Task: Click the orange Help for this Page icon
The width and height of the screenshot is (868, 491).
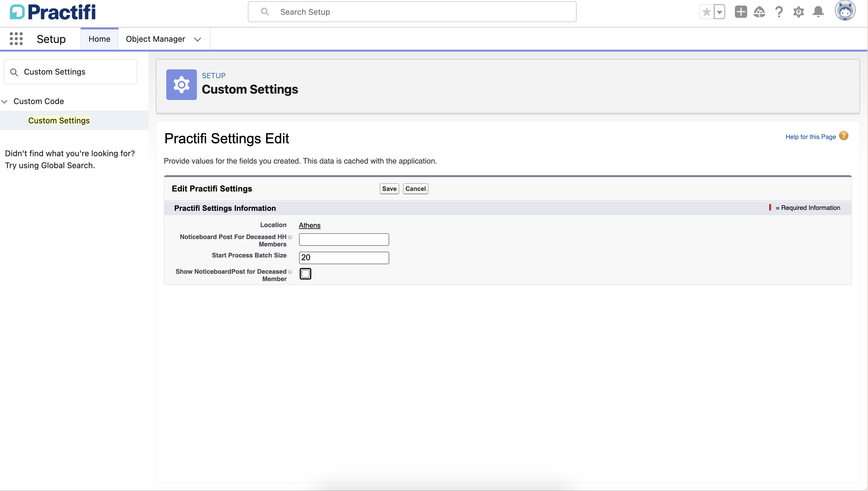Action: tap(844, 136)
